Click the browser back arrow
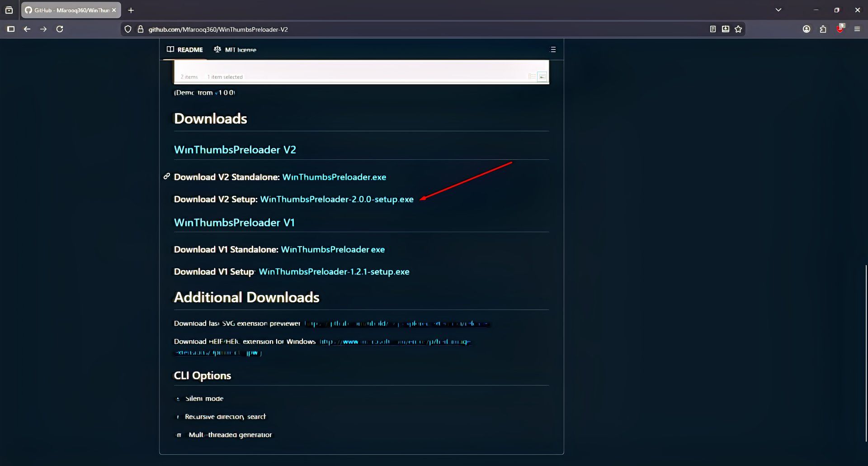This screenshot has height=466, width=868. [27, 29]
